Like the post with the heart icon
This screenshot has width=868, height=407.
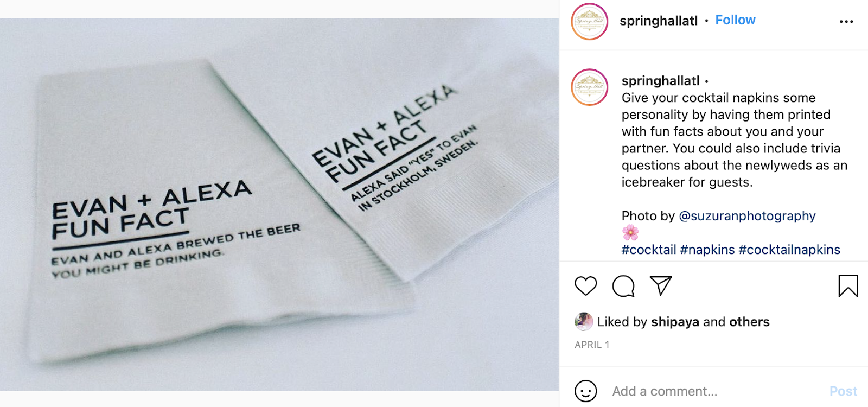coord(585,286)
